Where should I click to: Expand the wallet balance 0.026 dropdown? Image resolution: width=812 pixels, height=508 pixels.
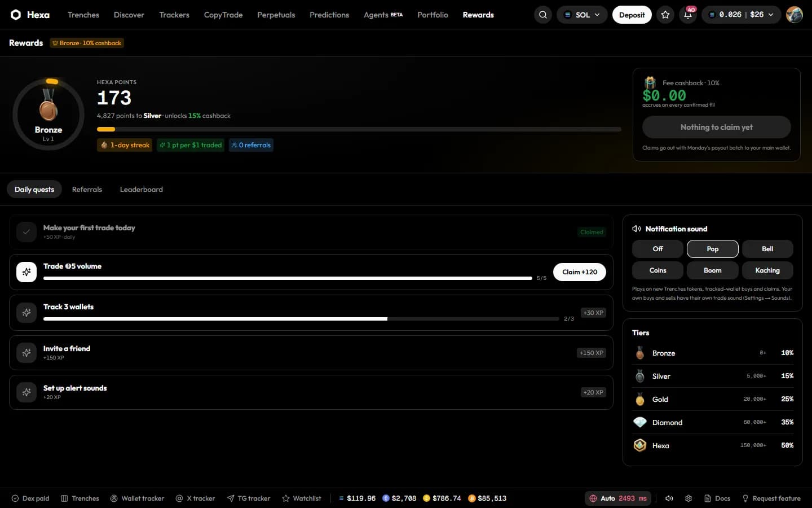pyautogui.click(x=742, y=15)
